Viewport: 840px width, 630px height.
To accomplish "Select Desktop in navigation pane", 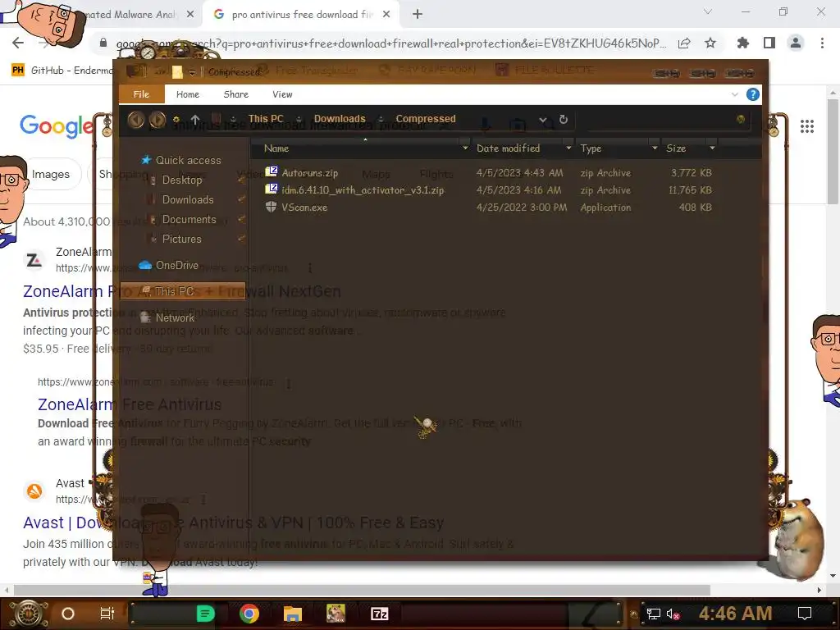I will [x=182, y=180].
